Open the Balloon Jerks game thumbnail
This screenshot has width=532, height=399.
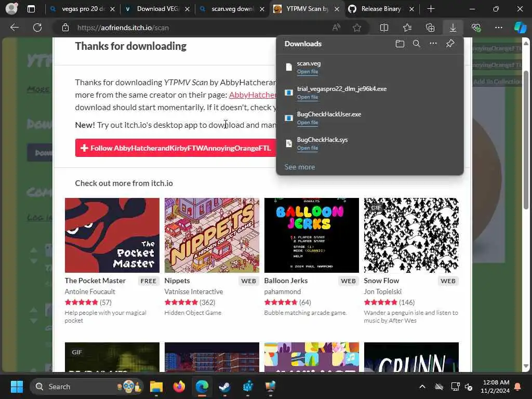click(312, 235)
